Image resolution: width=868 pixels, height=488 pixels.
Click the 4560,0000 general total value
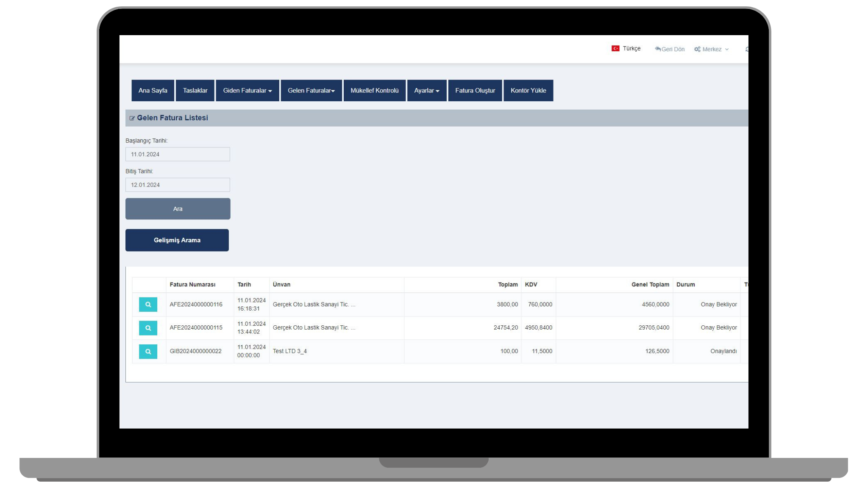click(x=655, y=305)
